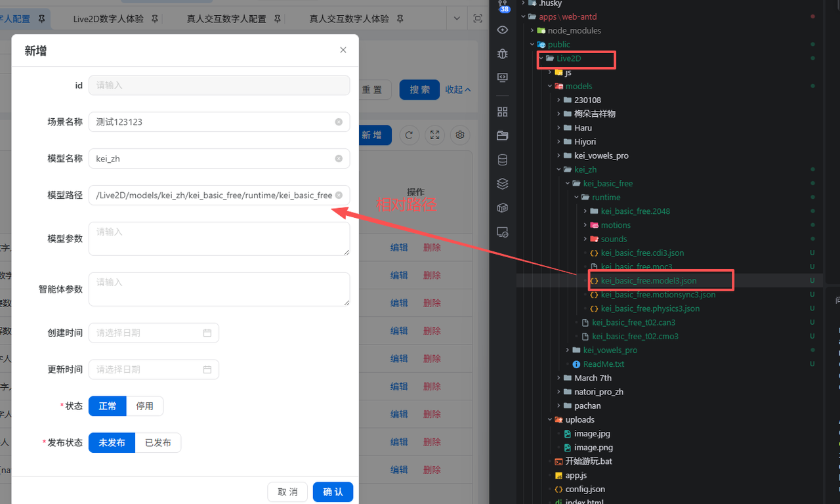The image size is (840, 504).
Task: Click the bug debug icon in sidebar
Action: [x=503, y=54]
